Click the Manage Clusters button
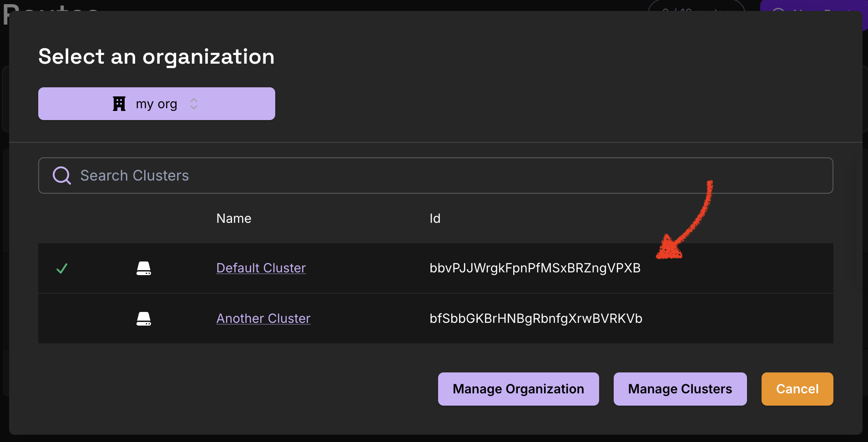This screenshot has width=868, height=442. pos(680,389)
